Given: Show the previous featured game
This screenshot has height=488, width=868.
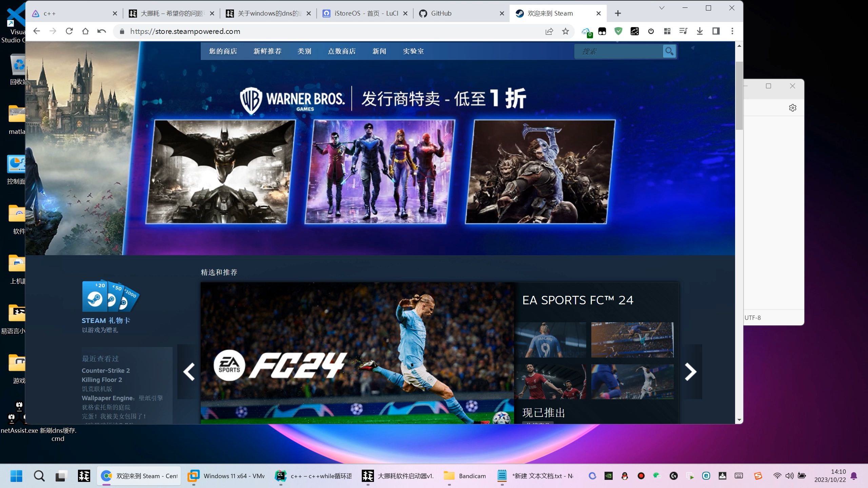Looking at the screenshot, I should pyautogui.click(x=189, y=372).
